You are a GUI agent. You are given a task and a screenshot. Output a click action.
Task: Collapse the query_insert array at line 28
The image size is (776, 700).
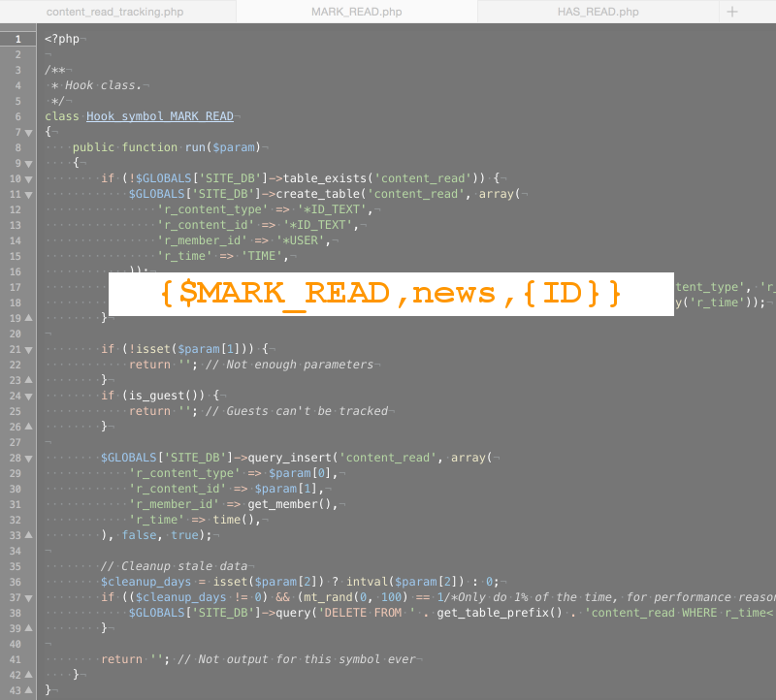28,458
